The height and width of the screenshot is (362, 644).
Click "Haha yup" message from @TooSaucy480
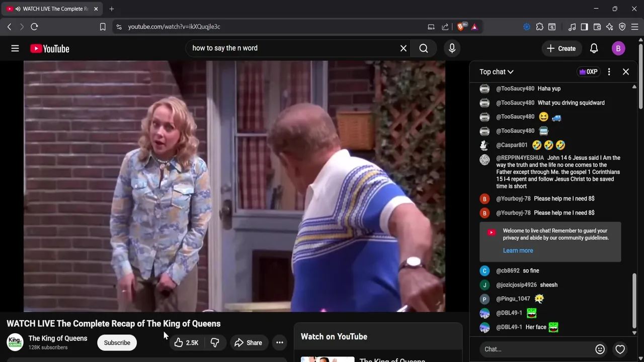pyautogui.click(x=549, y=88)
